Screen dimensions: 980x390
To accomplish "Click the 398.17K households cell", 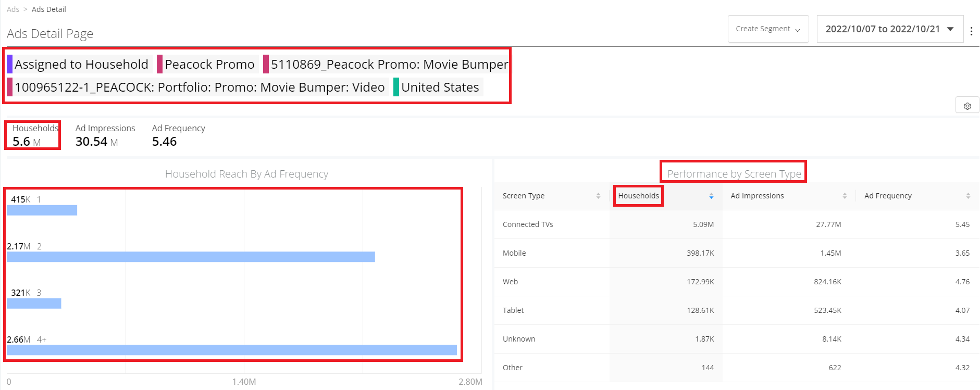I will 700,253.
